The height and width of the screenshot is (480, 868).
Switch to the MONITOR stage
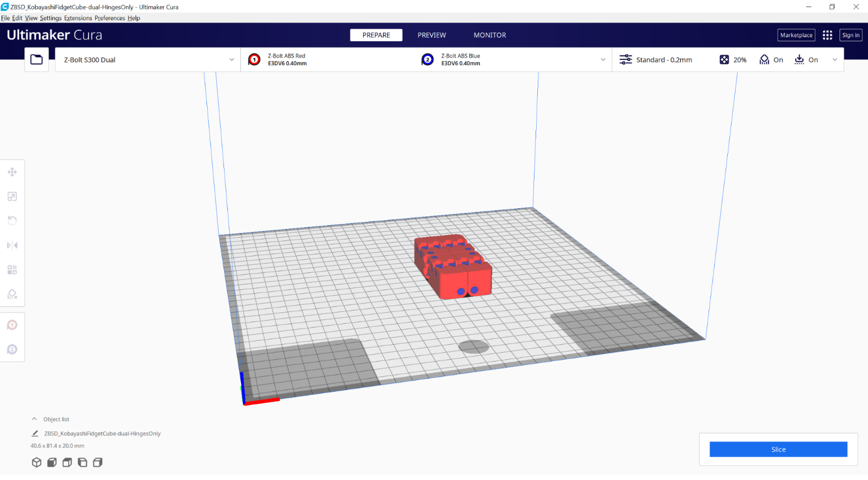[x=490, y=35]
